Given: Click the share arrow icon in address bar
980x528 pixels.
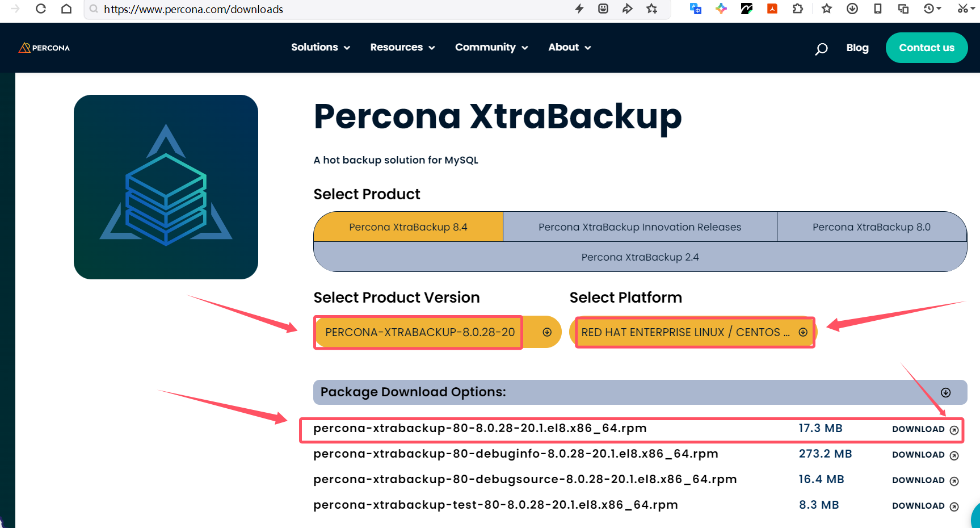Looking at the screenshot, I should click(627, 9).
